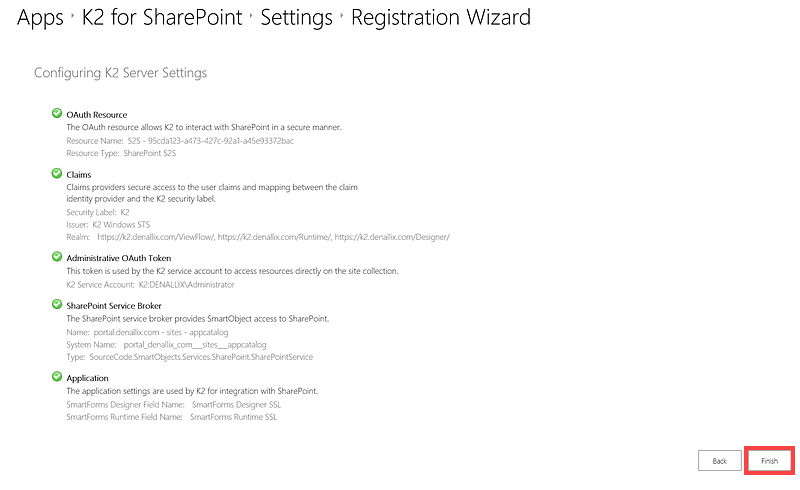Viewport: 800px width, 490px height.
Task: Click the k2.denallix.com/ViewFlow/ realm URL
Action: 155,237
